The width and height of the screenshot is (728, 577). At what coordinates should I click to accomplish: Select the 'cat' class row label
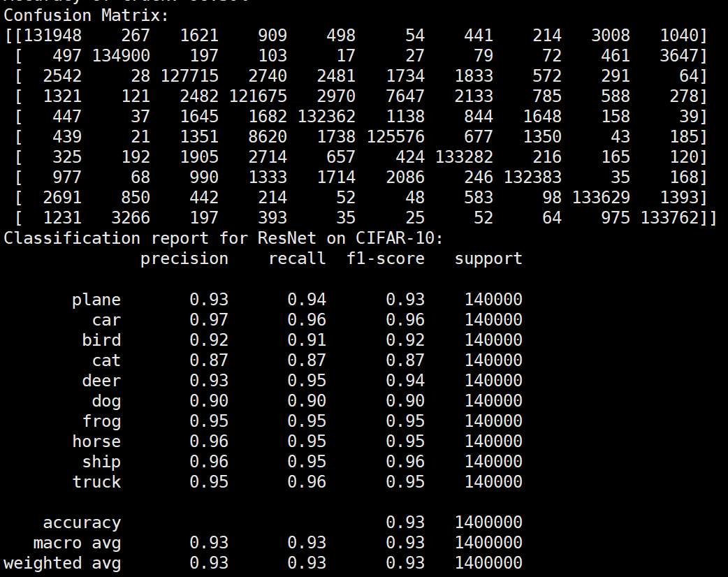coord(106,360)
